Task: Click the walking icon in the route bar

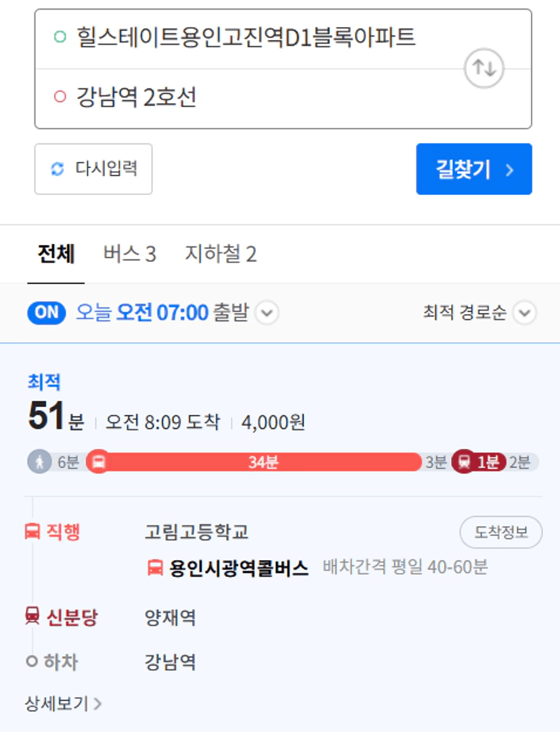Action: click(39, 462)
